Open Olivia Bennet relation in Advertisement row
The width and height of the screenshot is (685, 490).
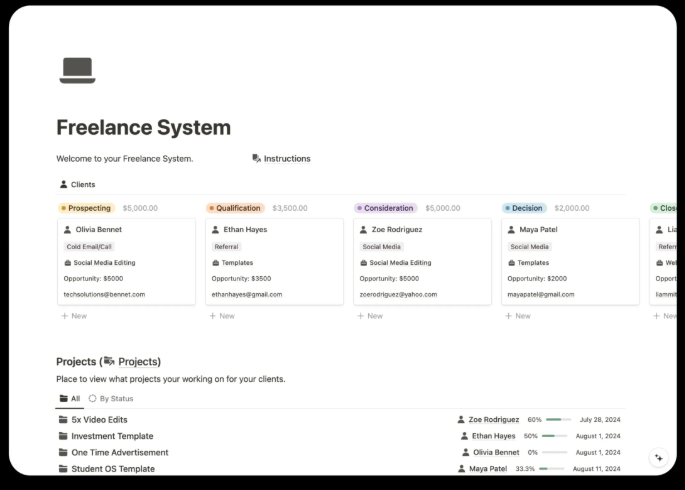tap(491, 452)
